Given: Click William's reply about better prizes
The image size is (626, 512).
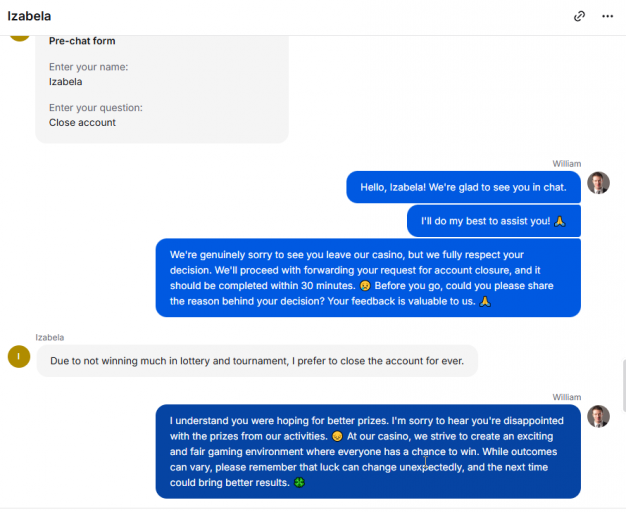Looking at the screenshot, I should click(x=368, y=452).
